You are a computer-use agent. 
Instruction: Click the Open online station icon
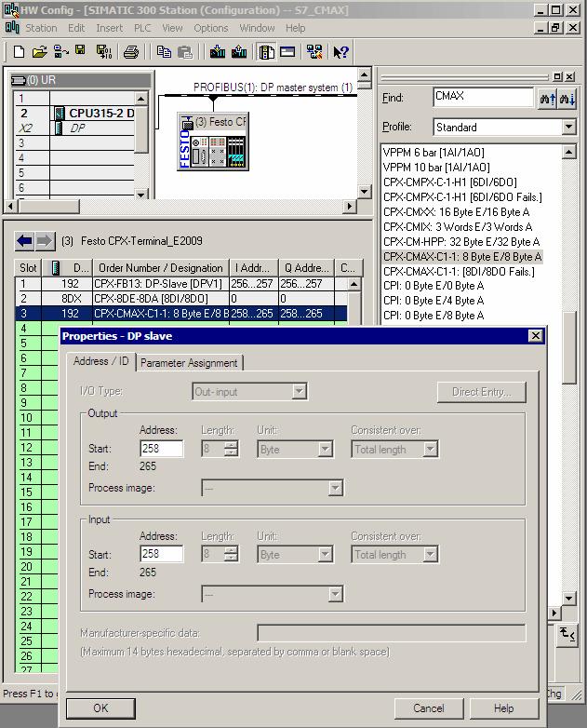(x=60, y=51)
